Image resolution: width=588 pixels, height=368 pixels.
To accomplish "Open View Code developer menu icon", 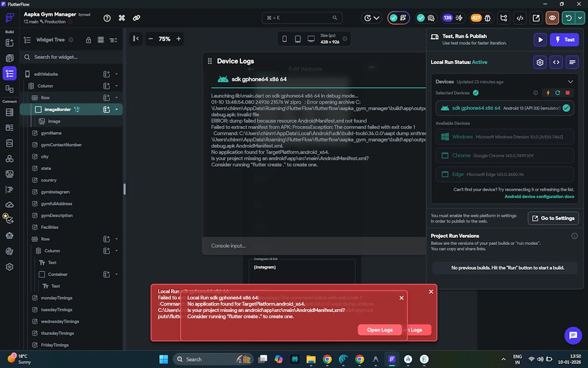I will [520, 18].
